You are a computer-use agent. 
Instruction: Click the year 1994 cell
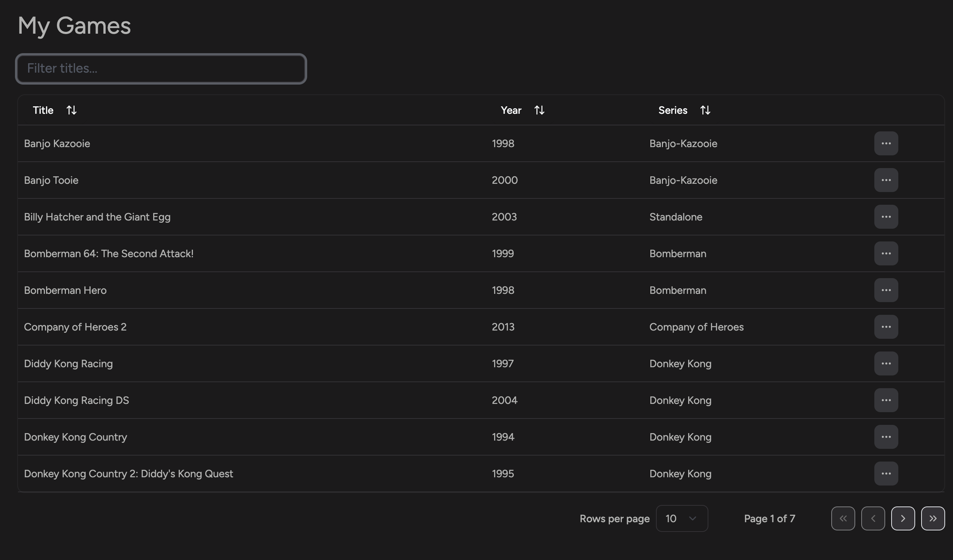503,436
